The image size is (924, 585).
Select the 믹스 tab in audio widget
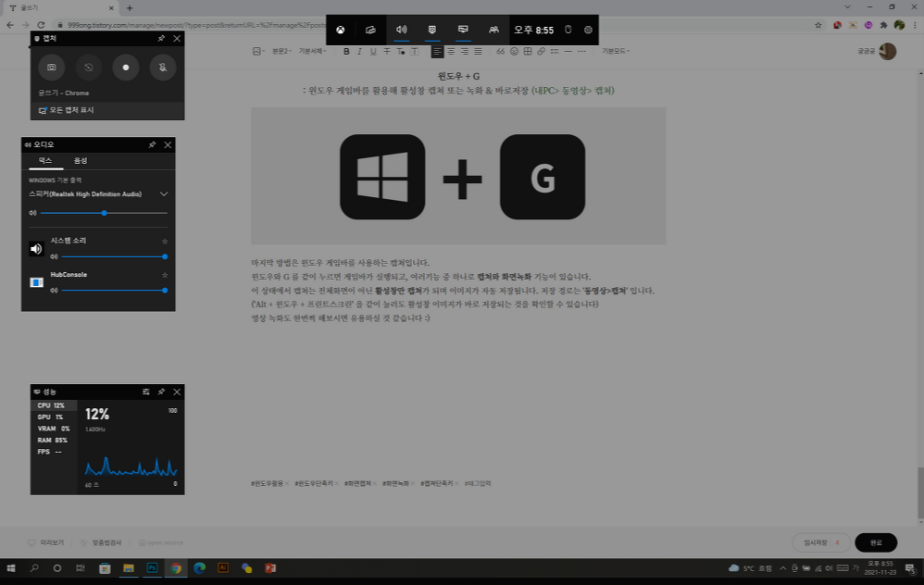pos(45,161)
